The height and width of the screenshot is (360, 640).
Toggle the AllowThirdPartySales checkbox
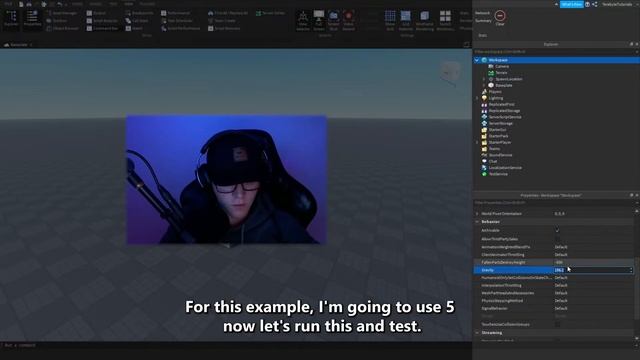[557, 239]
